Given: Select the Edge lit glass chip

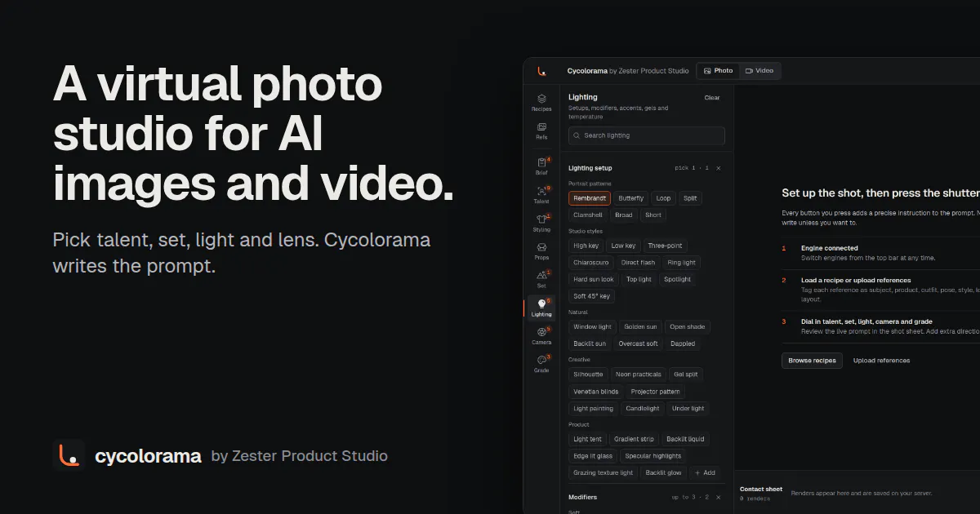Looking at the screenshot, I should tap(593, 456).
